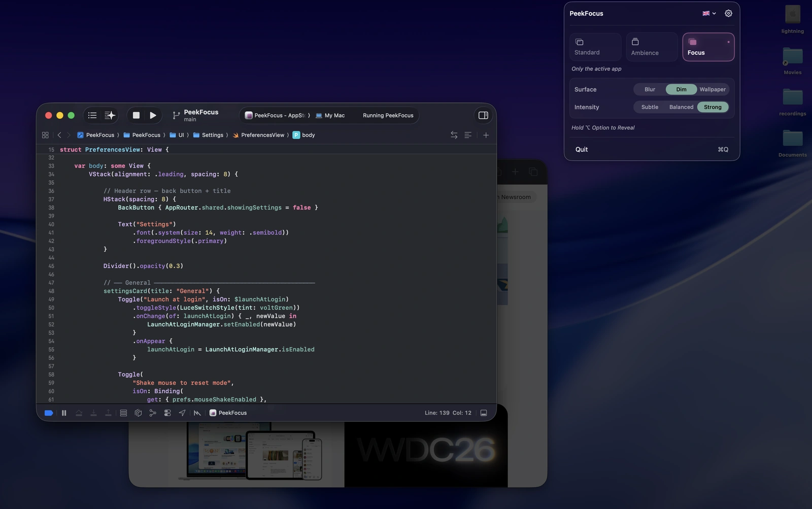This screenshot has width=812, height=509.
Task: Stop the running PeekFocus app
Action: pyautogui.click(x=136, y=115)
